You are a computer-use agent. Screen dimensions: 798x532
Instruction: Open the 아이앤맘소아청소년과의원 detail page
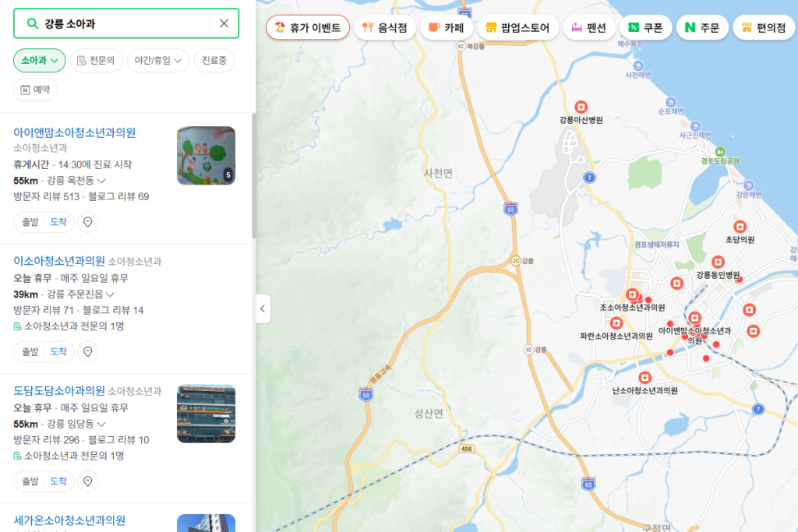click(76, 132)
